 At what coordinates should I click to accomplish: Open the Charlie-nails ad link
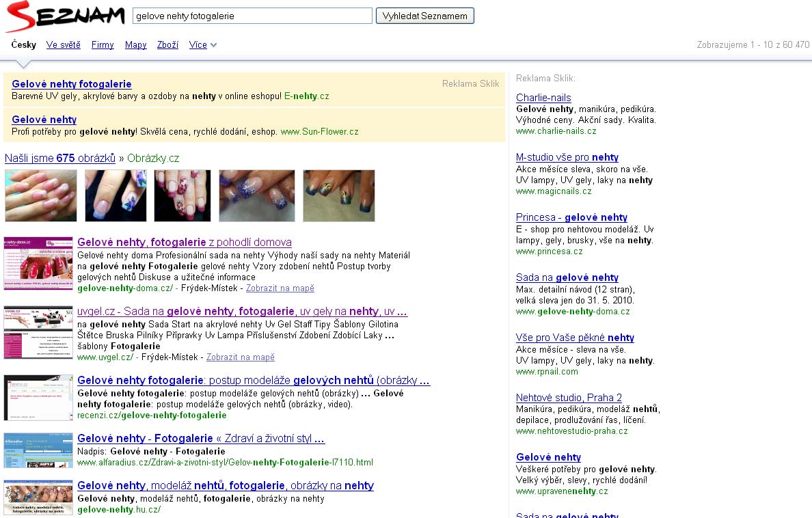543,98
